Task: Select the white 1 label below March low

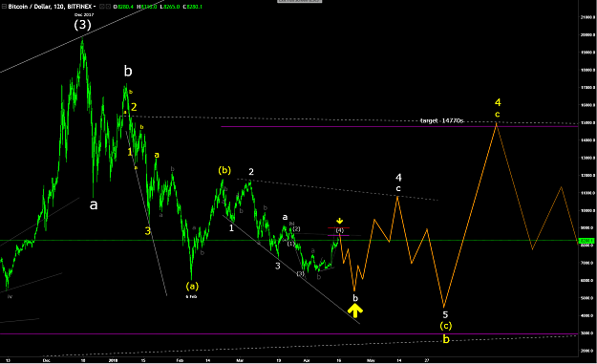Action: point(231,228)
